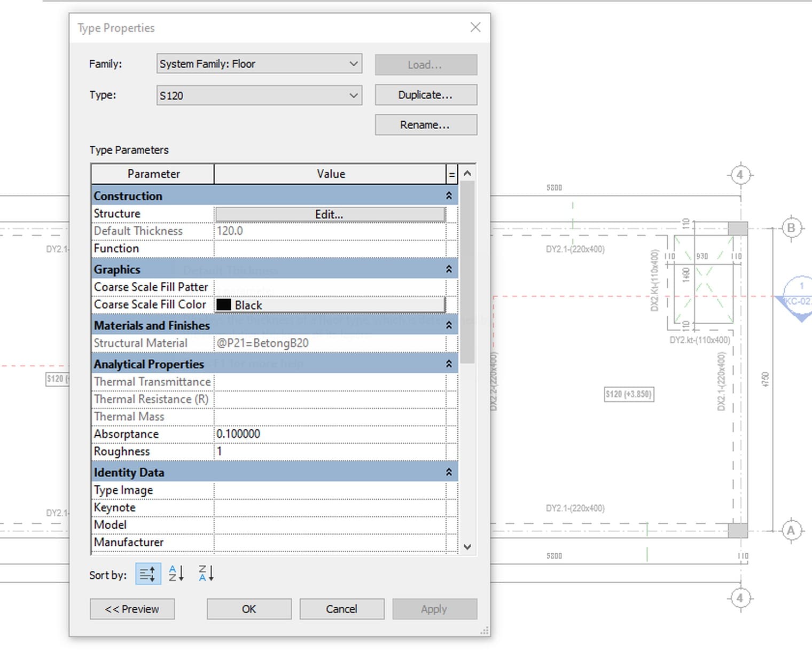Screen dimensions: 812x667
Task: Sort parameters A to Z ascending
Action: (176, 574)
